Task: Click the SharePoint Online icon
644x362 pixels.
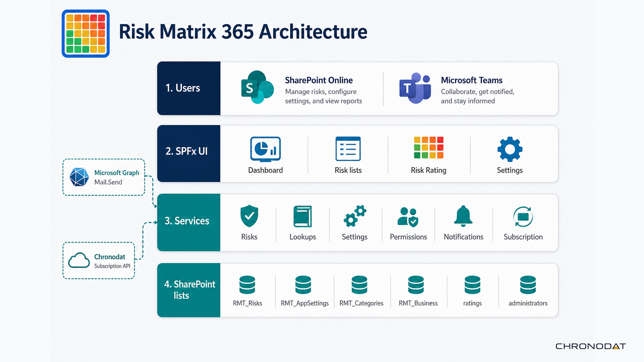Action: point(258,87)
